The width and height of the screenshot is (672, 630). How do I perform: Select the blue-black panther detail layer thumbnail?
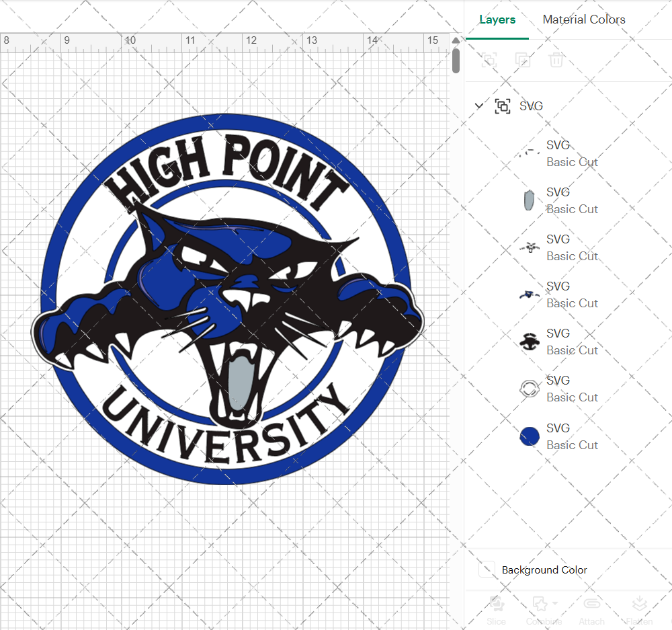point(530,294)
